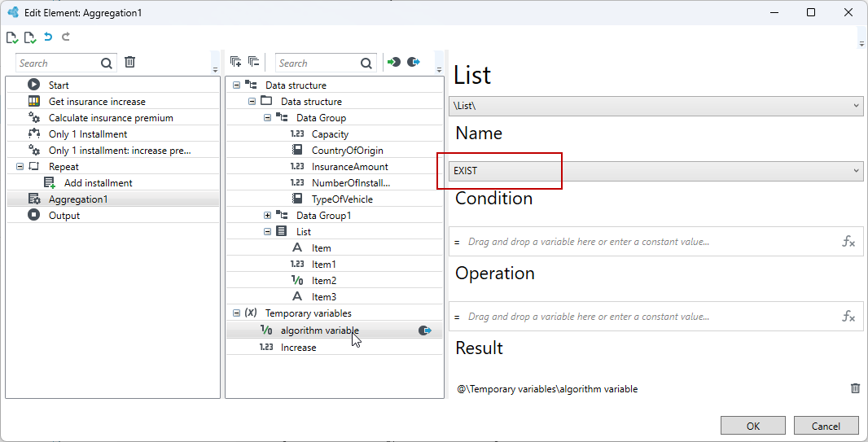The width and height of the screenshot is (868, 442).
Task: Collapse the Data Group node
Action: pyautogui.click(x=267, y=118)
